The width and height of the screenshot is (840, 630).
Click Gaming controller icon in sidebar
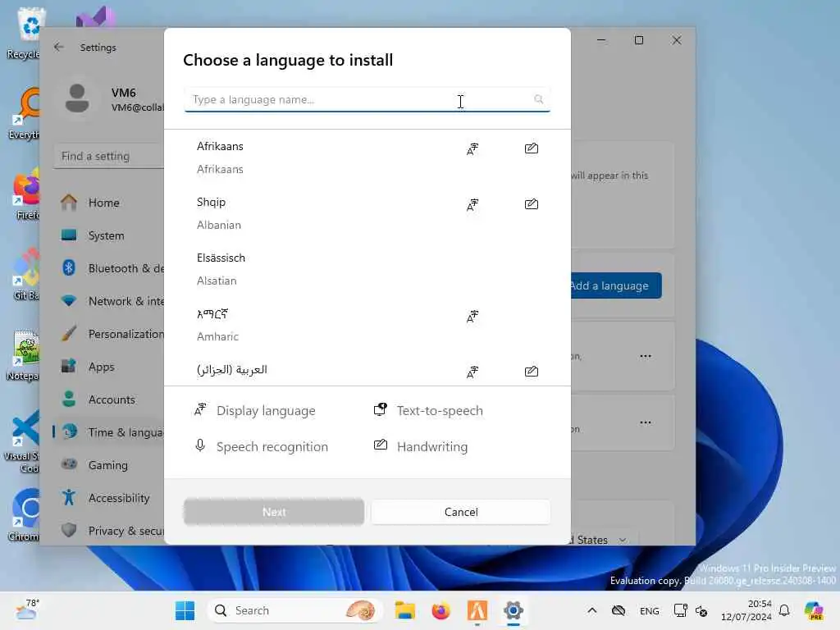pos(69,464)
